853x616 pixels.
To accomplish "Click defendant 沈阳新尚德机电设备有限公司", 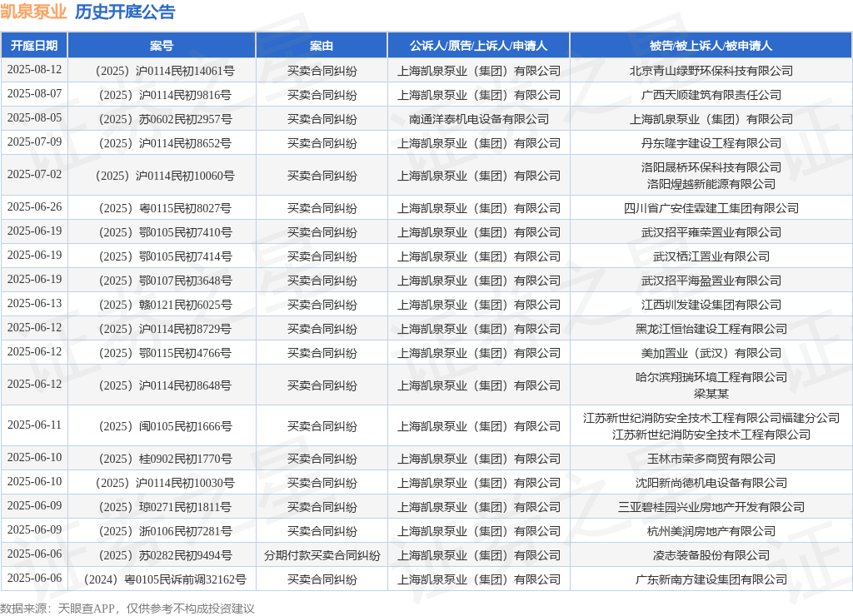I will [711, 483].
